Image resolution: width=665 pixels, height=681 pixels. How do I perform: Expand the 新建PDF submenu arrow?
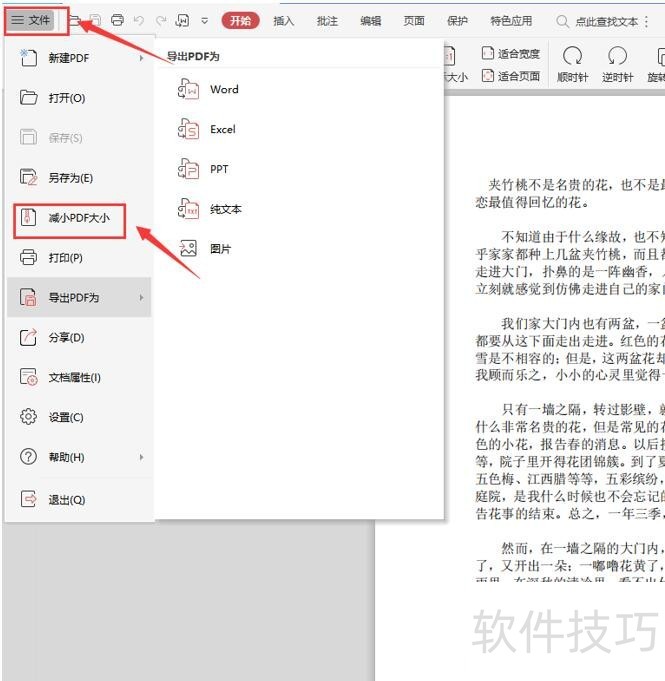tap(141, 58)
